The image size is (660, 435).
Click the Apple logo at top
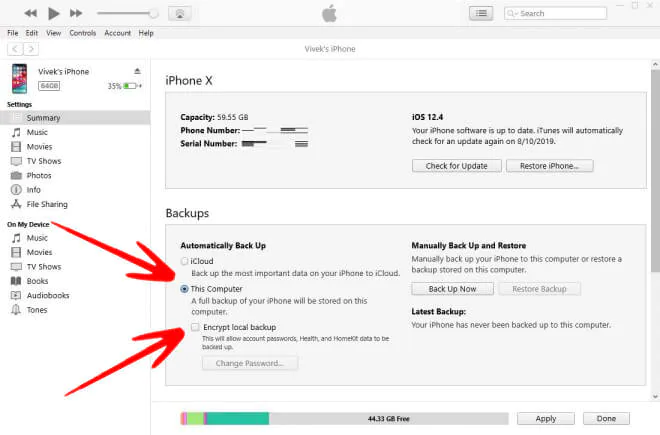330,13
